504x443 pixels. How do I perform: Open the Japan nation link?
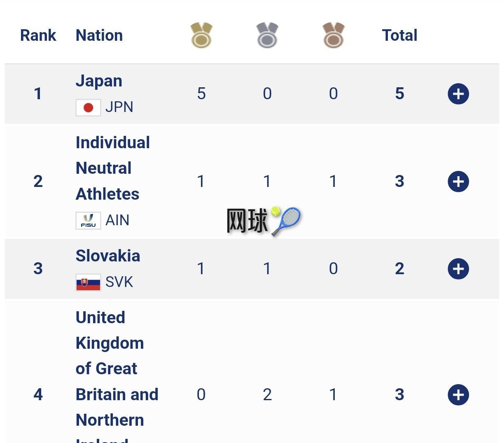coord(99,81)
